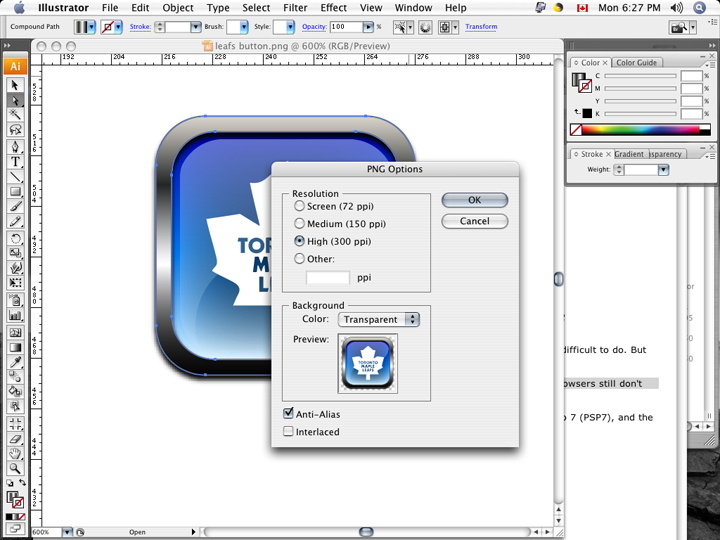Screen dimensions: 720x540
Task: Open the Style dropdown
Action: click(290, 27)
